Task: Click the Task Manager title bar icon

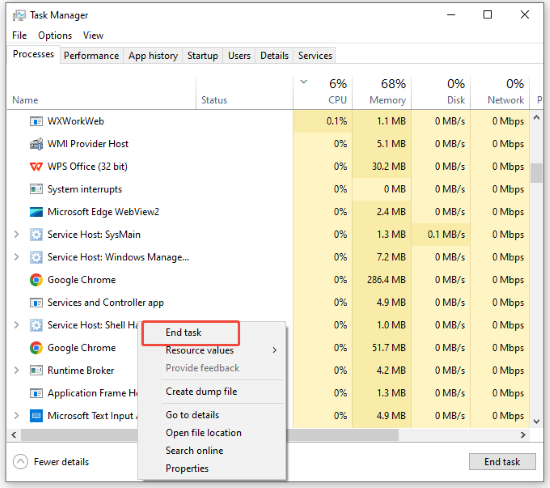Action: (19, 15)
